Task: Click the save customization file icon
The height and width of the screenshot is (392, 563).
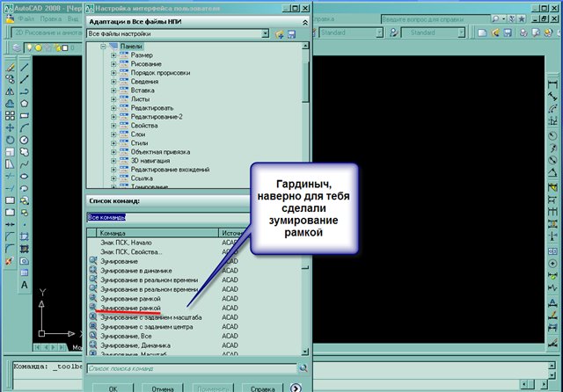Action: 290,33
